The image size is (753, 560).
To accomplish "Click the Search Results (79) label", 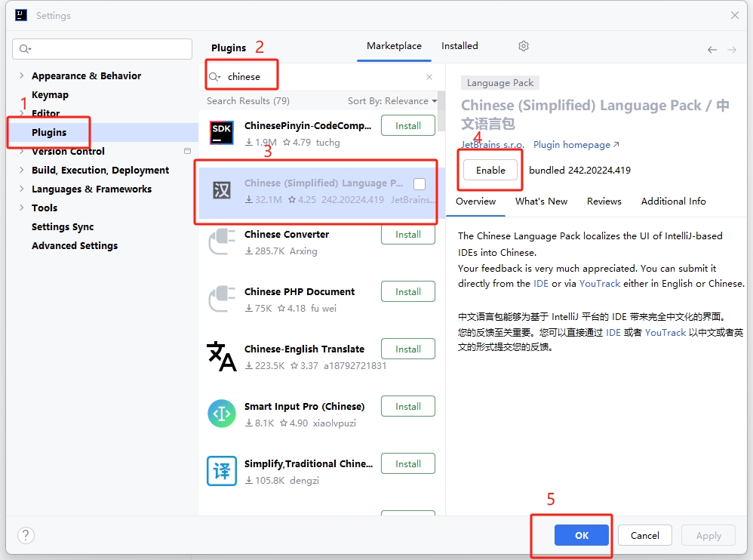I will point(247,101).
